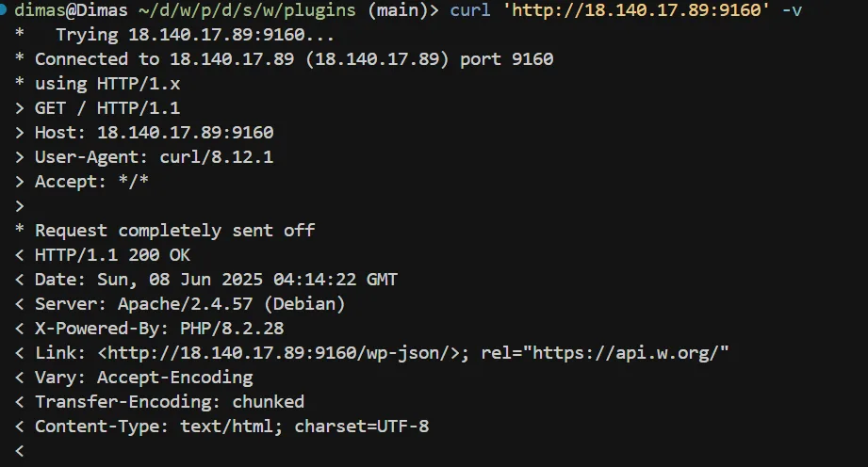Click the blue command decoration dot beside prompt
Screen dimensions: 868x467
click(2, 8)
